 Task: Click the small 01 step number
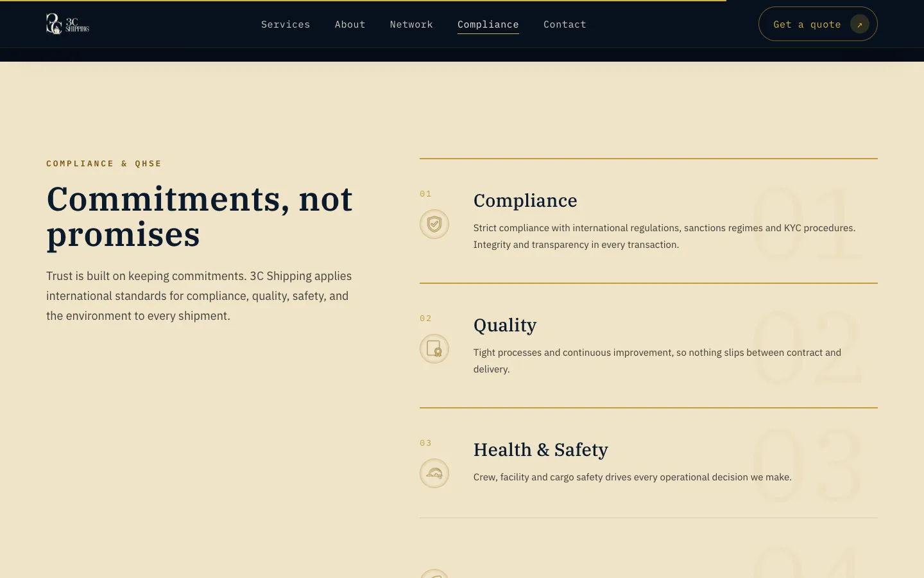pos(426,194)
